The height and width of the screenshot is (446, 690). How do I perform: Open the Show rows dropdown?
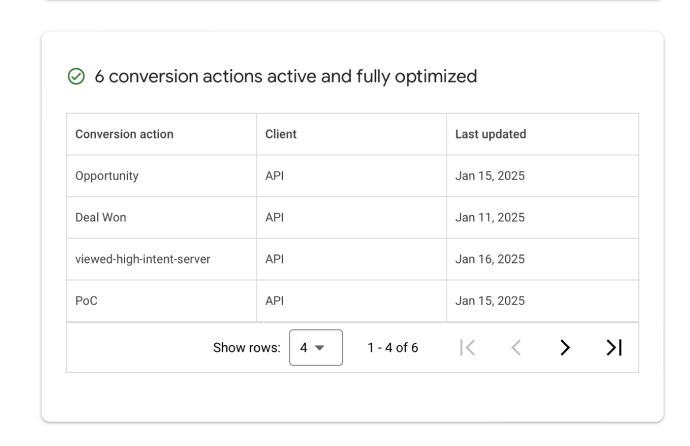click(x=316, y=347)
